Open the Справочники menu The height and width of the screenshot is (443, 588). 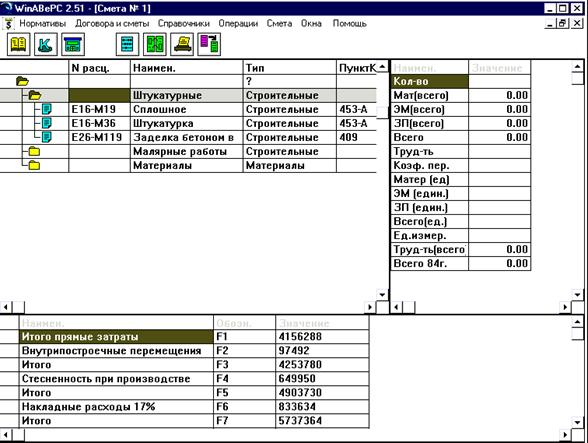click(x=183, y=23)
